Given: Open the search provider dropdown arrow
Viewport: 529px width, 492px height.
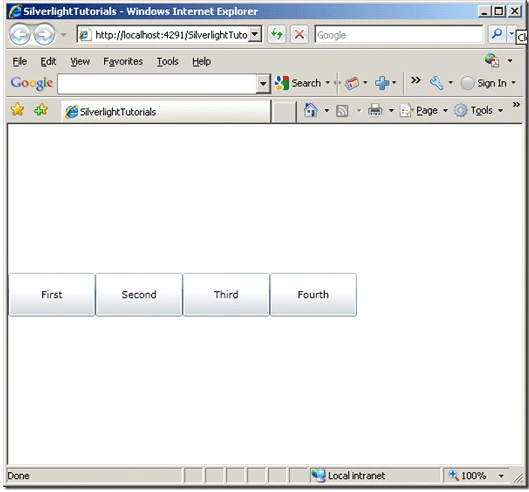Looking at the screenshot, I should click(511, 34).
